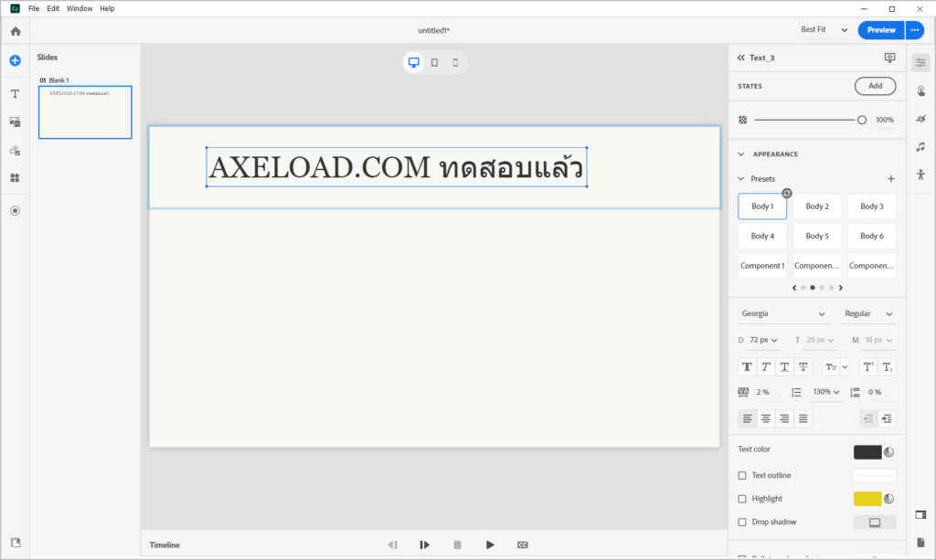Toggle bold formatting
The height and width of the screenshot is (560, 936).
tap(747, 366)
